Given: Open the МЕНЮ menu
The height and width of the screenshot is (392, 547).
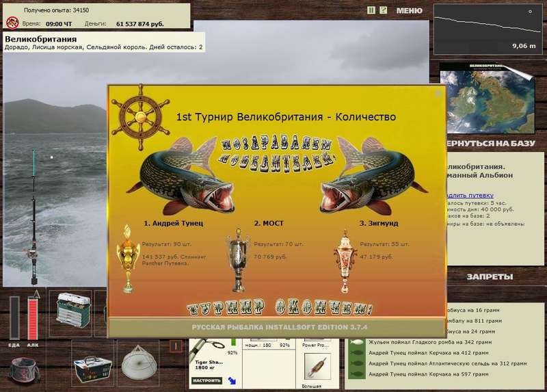Looking at the screenshot, I should [409, 11].
